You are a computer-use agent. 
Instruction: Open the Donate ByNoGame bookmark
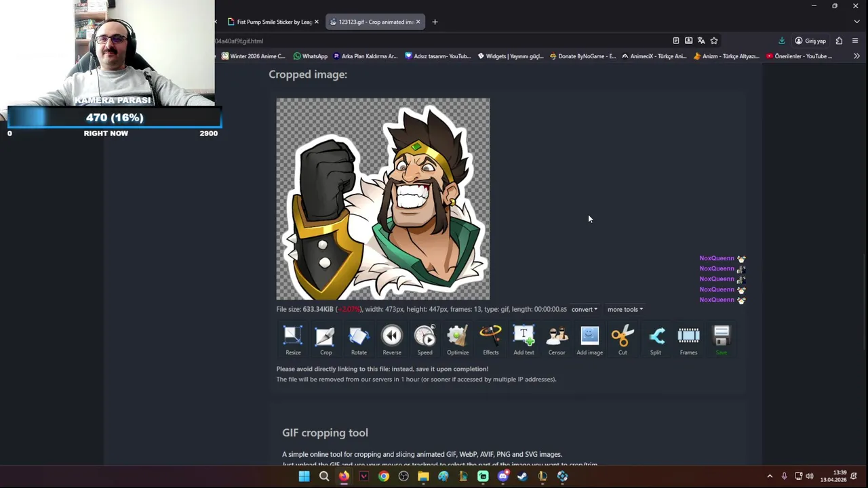583,56
